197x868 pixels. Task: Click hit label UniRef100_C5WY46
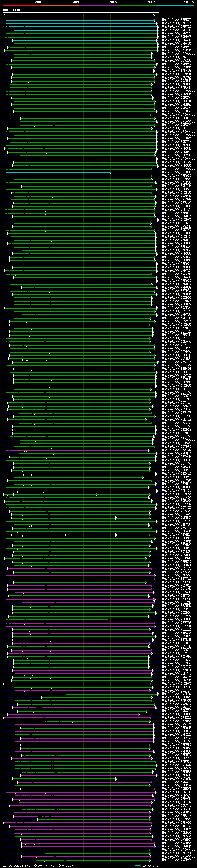[177, 806]
